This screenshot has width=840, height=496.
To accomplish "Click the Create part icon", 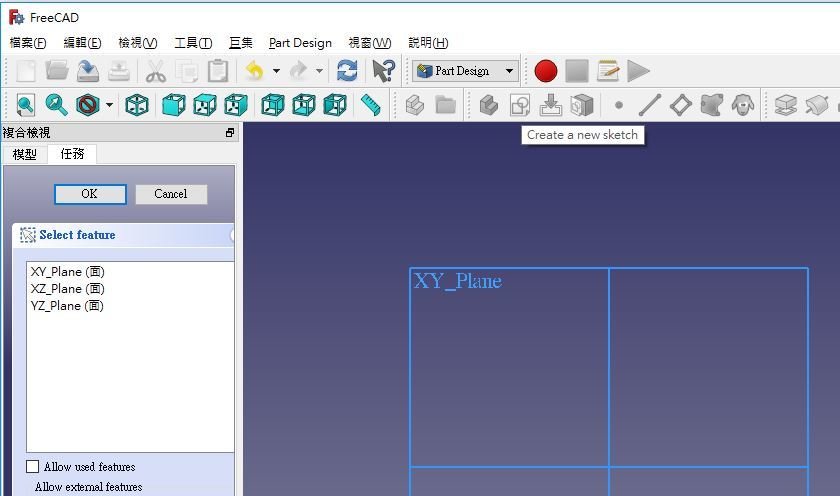I will (415, 105).
